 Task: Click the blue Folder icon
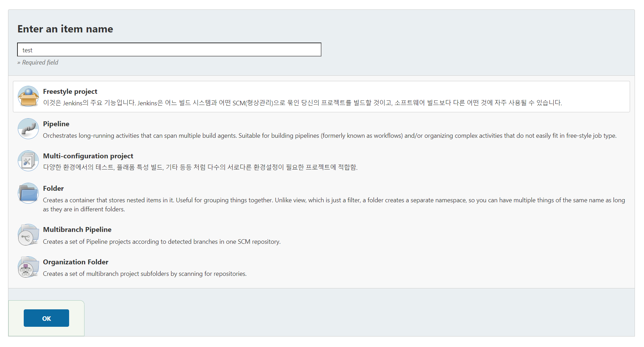[x=28, y=193]
